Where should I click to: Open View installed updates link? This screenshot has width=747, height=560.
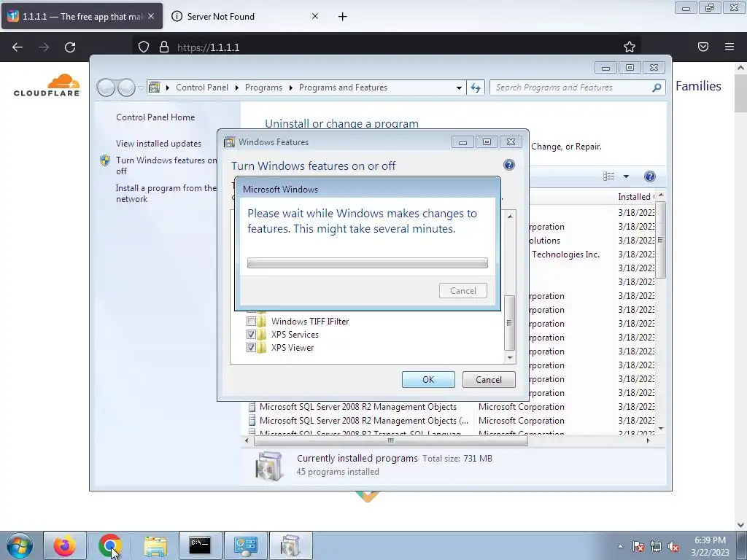click(x=158, y=144)
